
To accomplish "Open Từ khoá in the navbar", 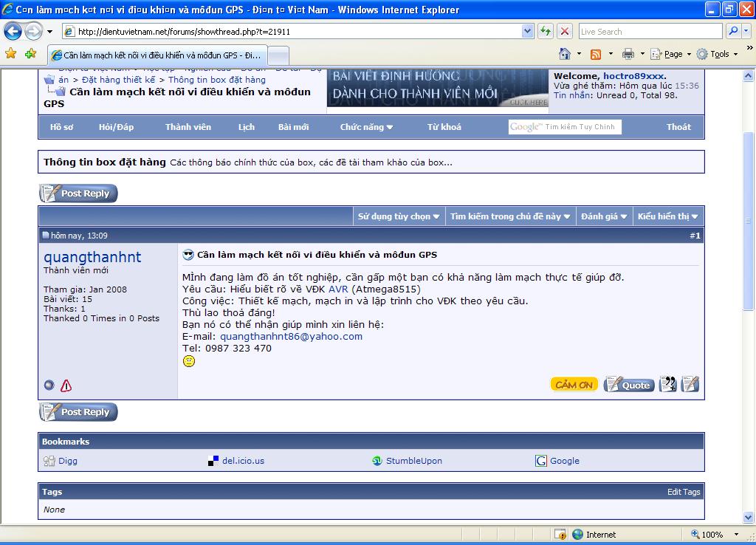I will (x=444, y=127).
